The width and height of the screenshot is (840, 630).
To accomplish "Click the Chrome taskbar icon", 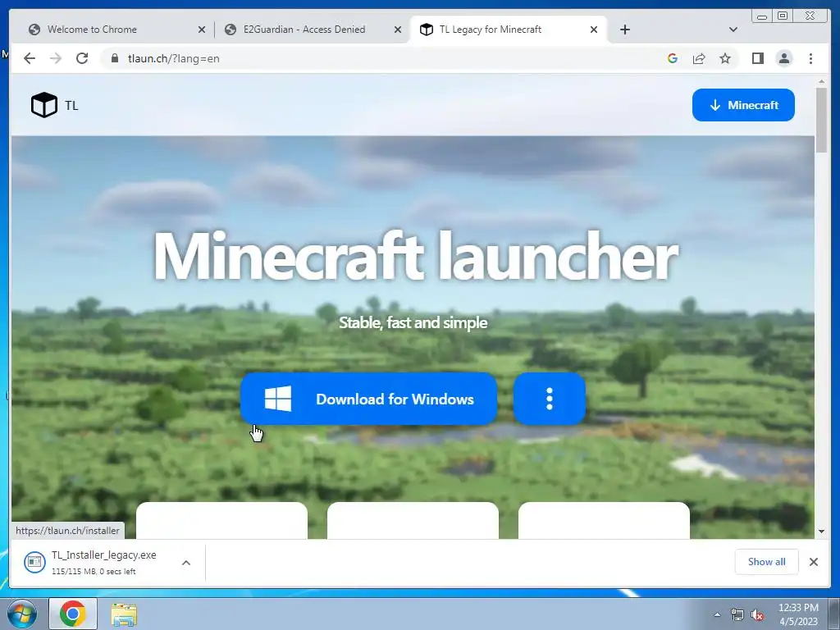I will point(73,614).
